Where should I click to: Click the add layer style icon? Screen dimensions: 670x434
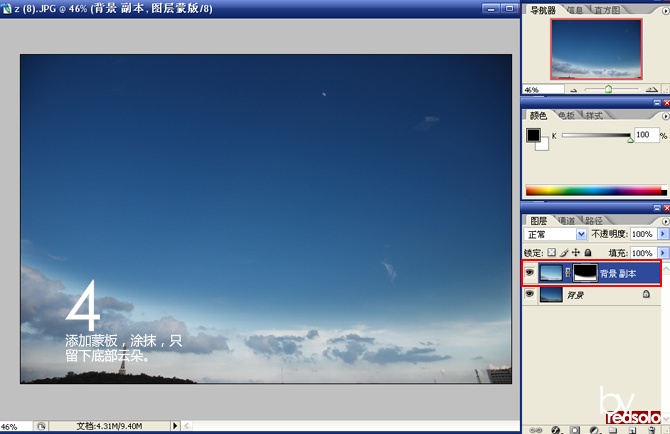click(x=555, y=430)
